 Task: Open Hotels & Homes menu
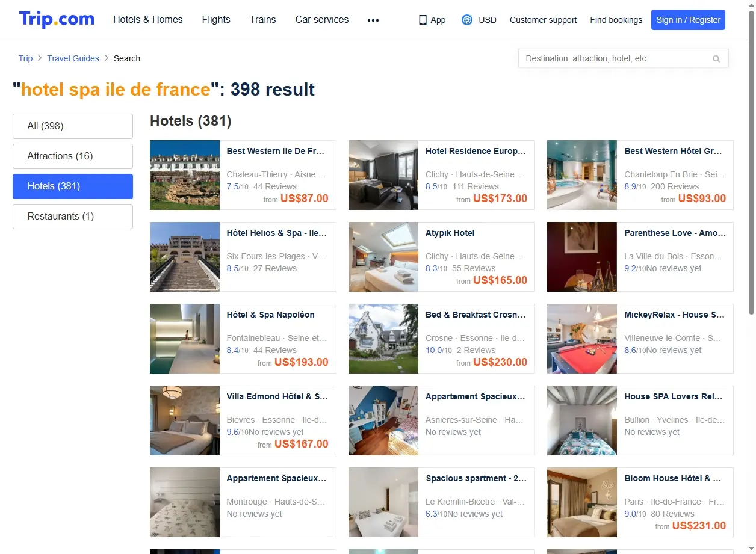(148, 19)
